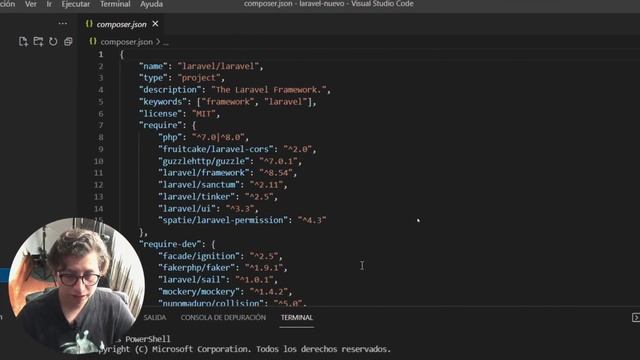Open the terminal launch profile icon
This screenshot has height=360, width=640.
(x=636, y=318)
